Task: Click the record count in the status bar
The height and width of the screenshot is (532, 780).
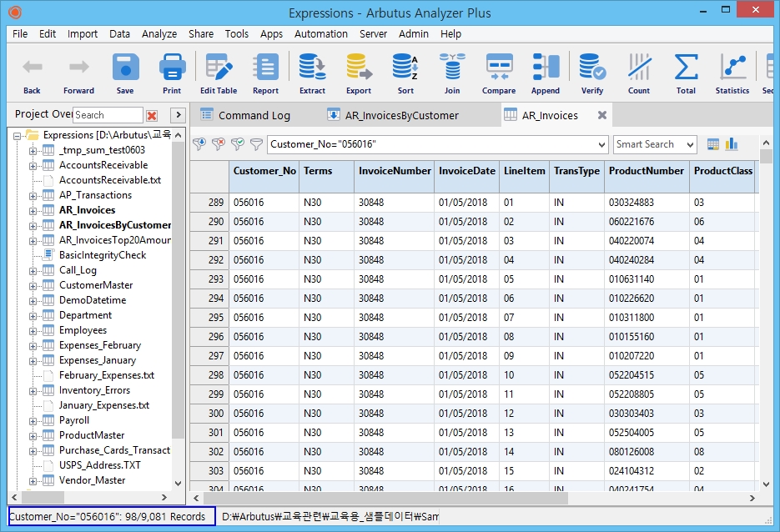Action: (112, 517)
